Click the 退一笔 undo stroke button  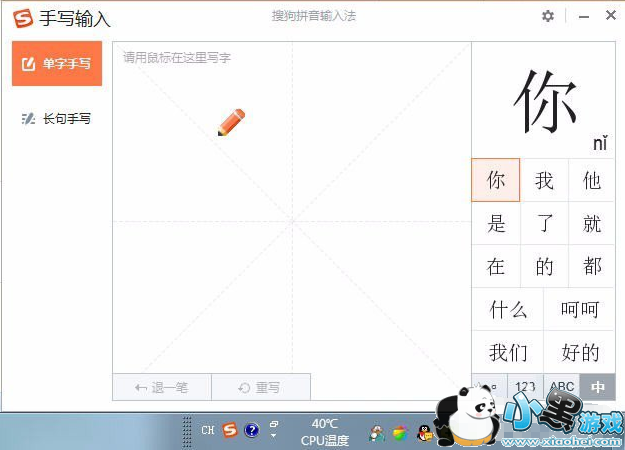click(162, 387)
